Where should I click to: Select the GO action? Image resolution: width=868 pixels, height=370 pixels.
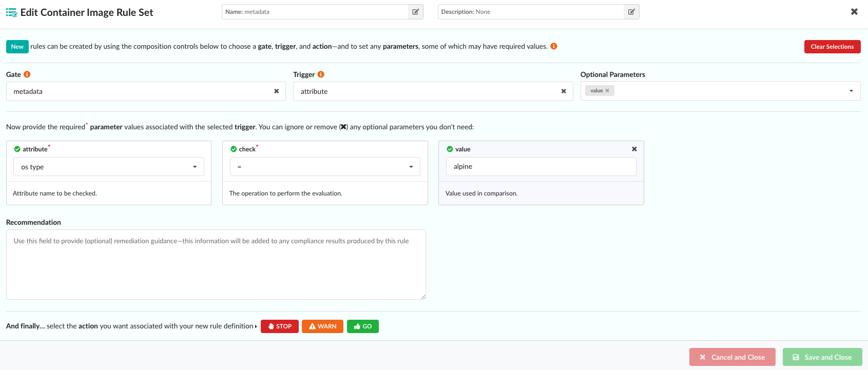click(x=363, y=326)
